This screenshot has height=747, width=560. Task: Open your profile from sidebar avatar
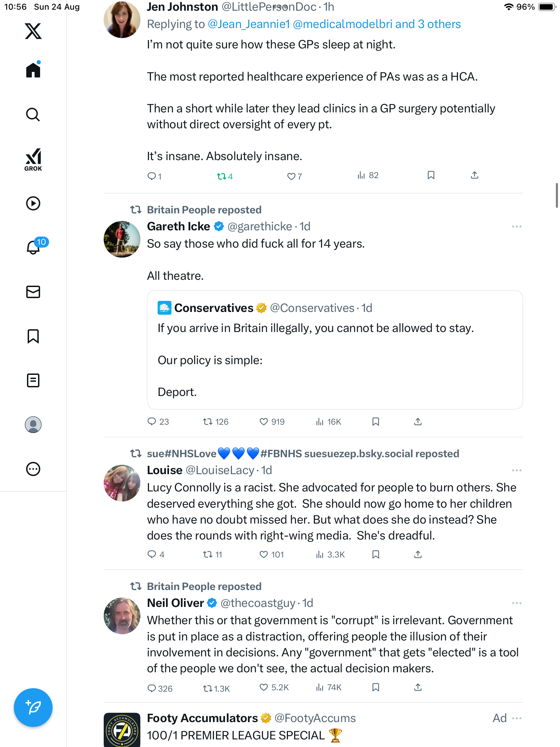(33, 425)
